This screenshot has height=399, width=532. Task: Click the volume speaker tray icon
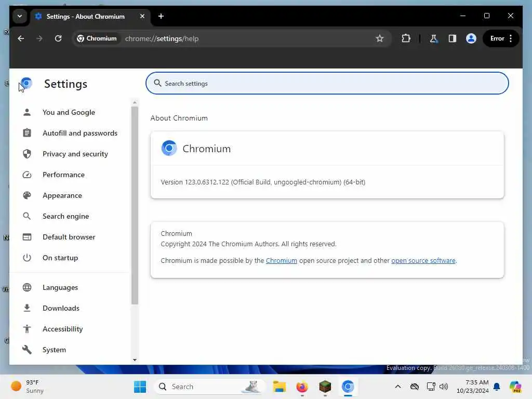[x=444, y=387]
